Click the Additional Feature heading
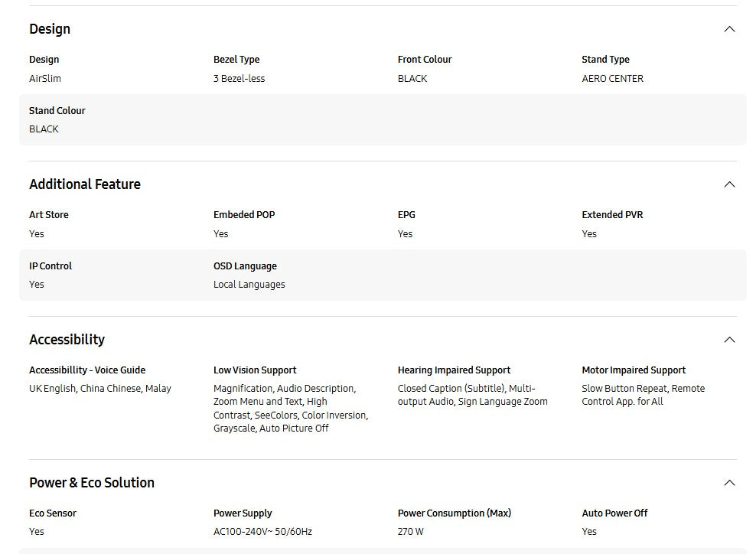 (x=85, y=184)
